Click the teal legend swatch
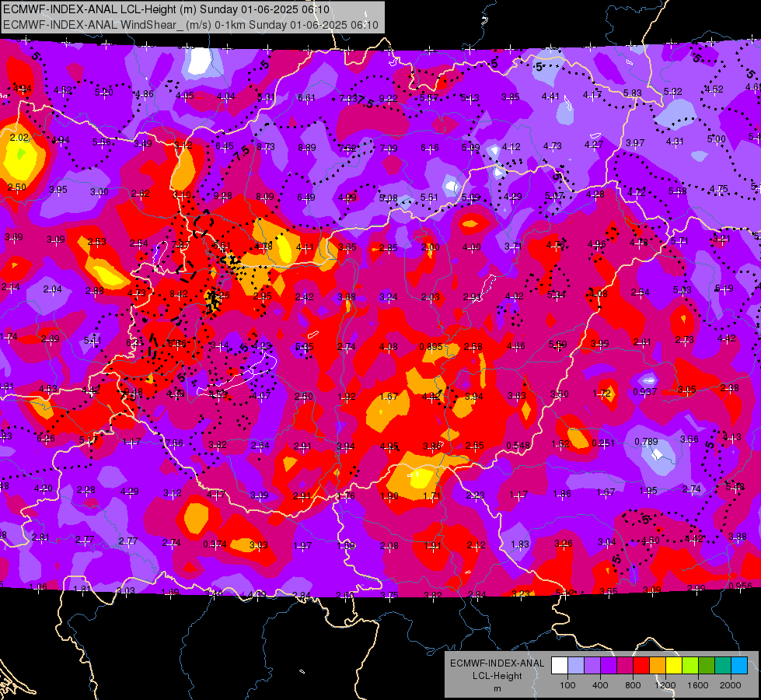The width and height of the screenshot is (761, 700). pos(723,665)
